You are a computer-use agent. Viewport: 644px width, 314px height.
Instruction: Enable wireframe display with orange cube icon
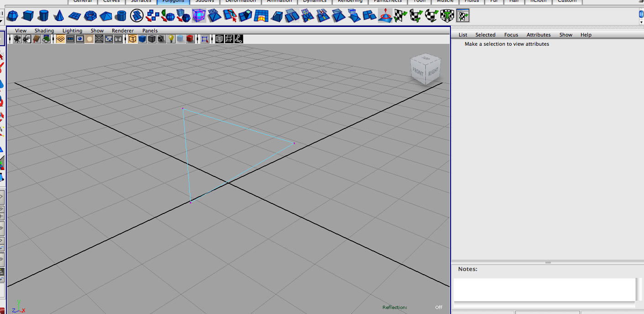click(x=132, y=39)
